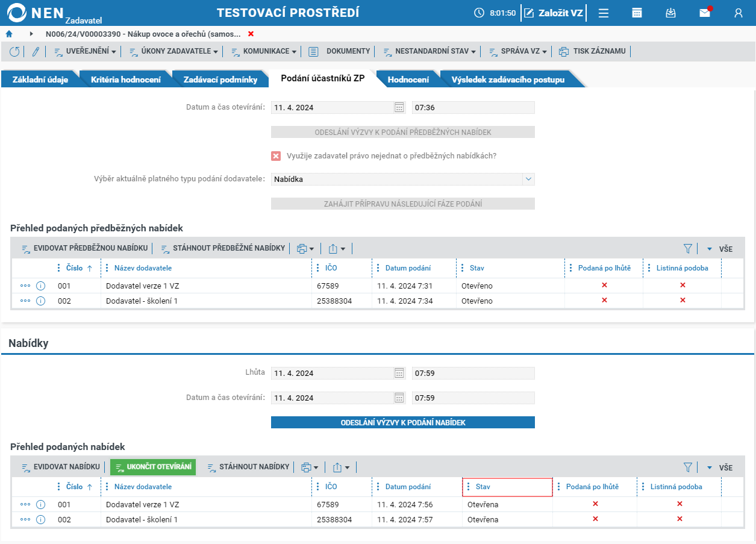The height and width of the screenshot is (544, 756).
Task: Click date cell 11. 4. 2024 7:34
Action: pos(405,301)
